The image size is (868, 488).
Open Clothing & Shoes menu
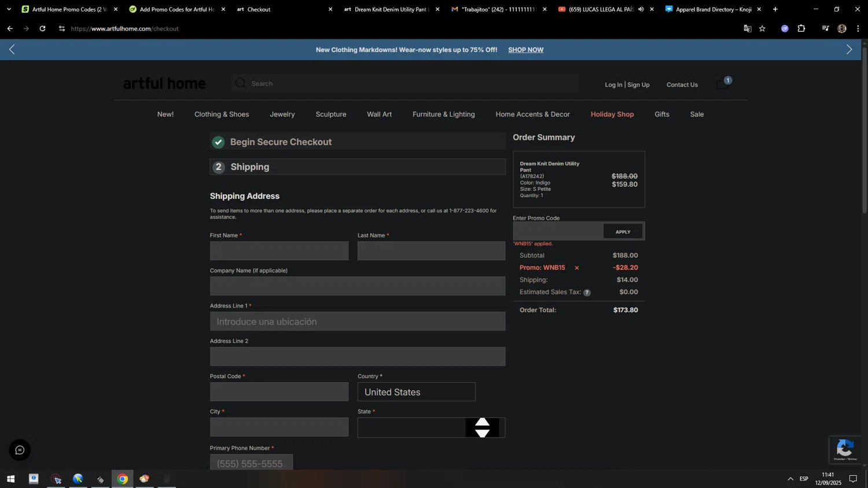pyautogui.click(x=222, y=114)
